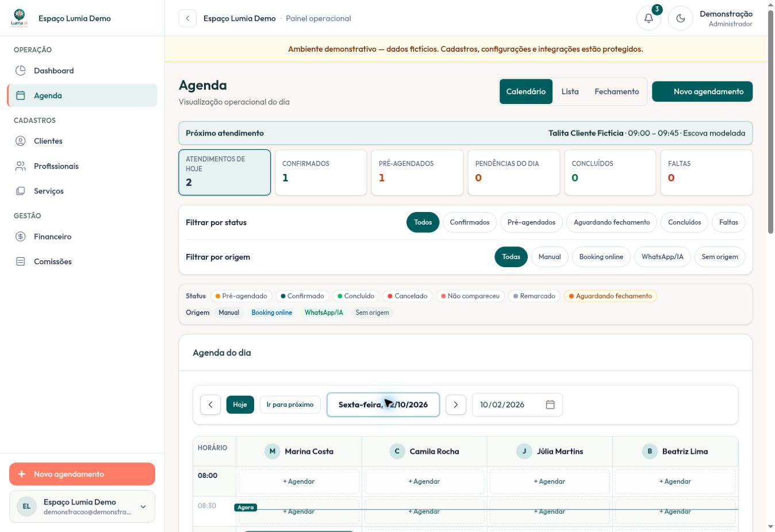Viewport: 775px width, 532px height.
Task: Click the 10/02/2026 date input field
Action: tap(517, 404)
